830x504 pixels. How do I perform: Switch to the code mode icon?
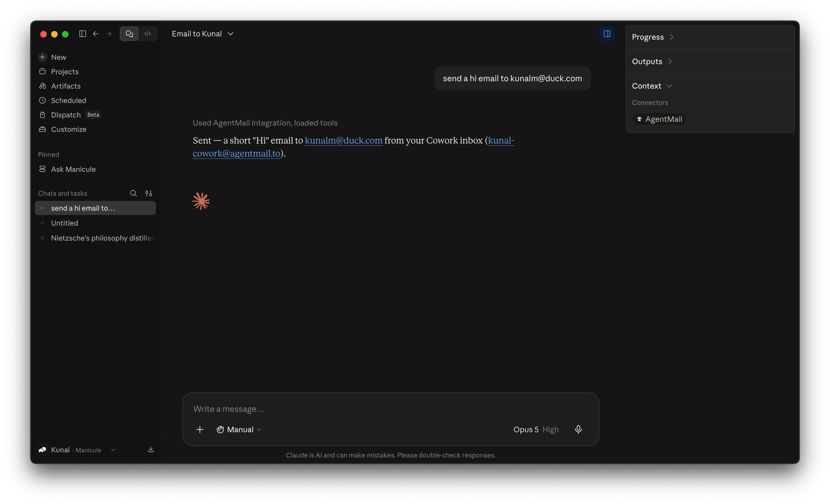(x=148, y=34)
